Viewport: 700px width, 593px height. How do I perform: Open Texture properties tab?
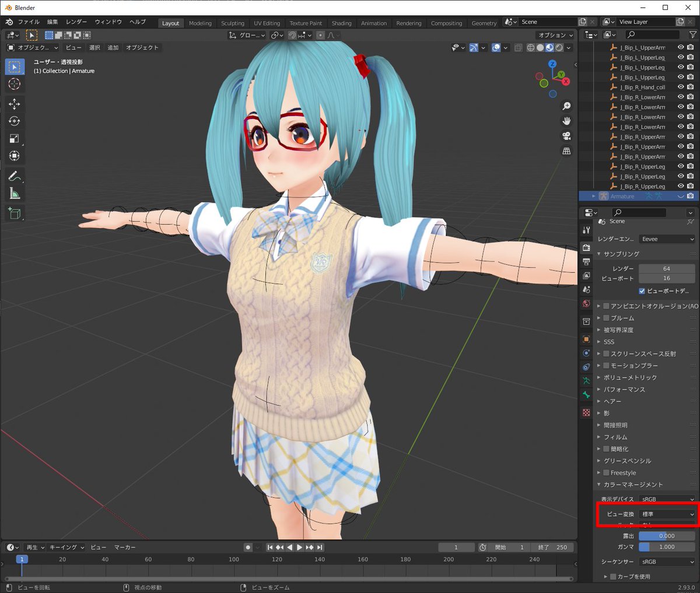tap(586, 412)
